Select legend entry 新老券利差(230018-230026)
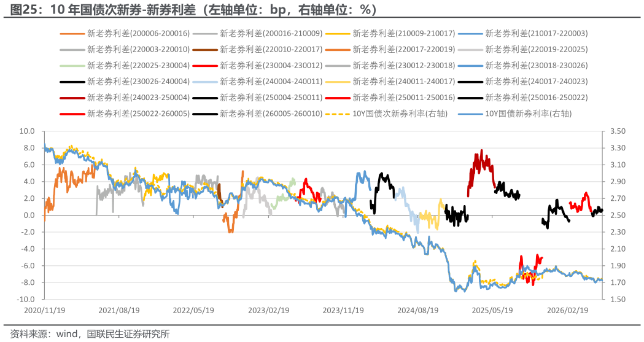Image resolution: width=644 pixels, height=342 pixels. (522, 66)
